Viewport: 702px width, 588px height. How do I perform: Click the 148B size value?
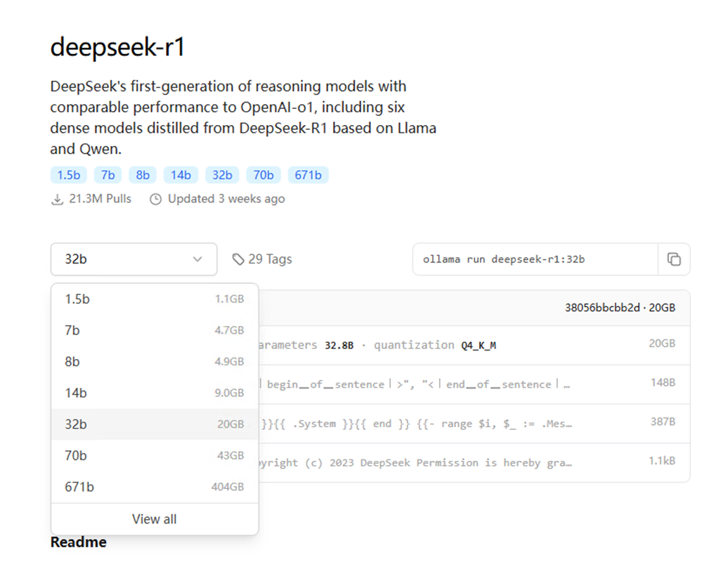(663, 383)
